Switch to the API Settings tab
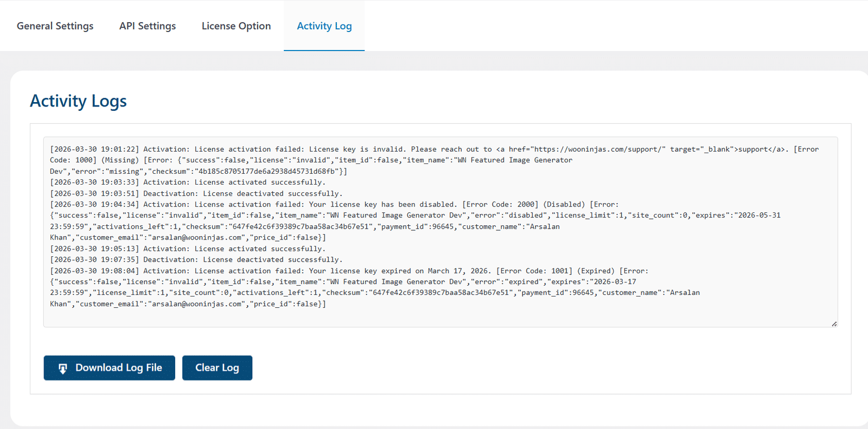The height and width of the screenshot is (429, 868). pos(148,26)
